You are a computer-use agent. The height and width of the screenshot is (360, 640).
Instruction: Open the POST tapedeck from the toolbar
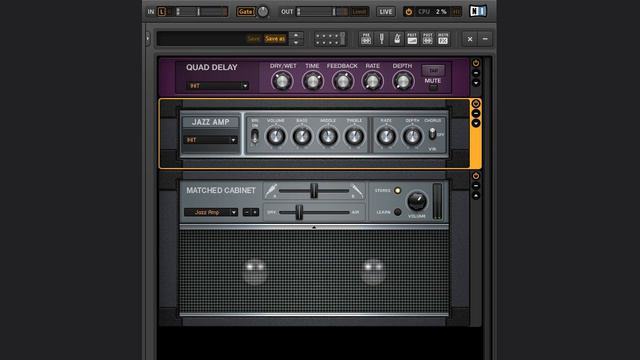tap(427, 39)
